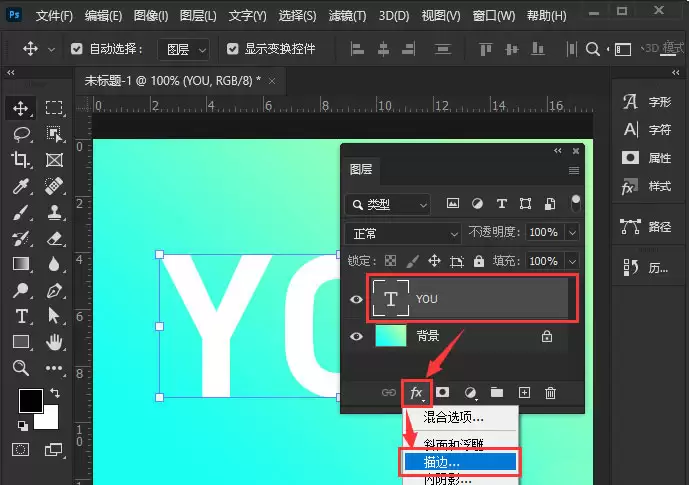Select the Crop tool
The width and height of the screenshot is (689, 485).
pyautogui.click(x=20, y=159)
